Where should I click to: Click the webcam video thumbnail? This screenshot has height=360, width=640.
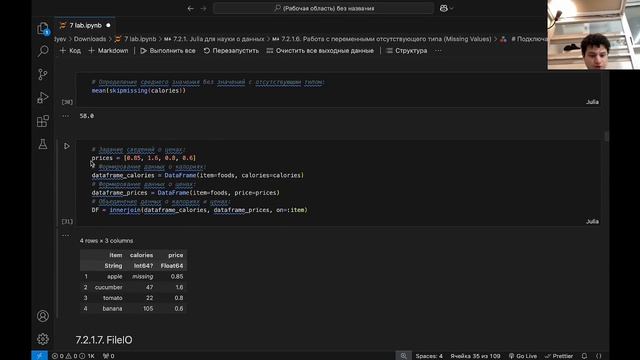pyautogui.click(x=593, y=35)
